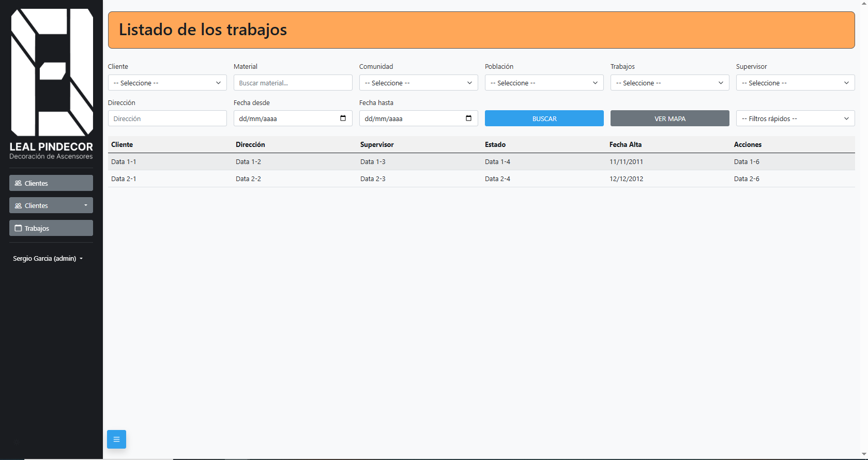Open the Supervisor select dropdown
Screen dimensions: 868x460
click(795, 83)
